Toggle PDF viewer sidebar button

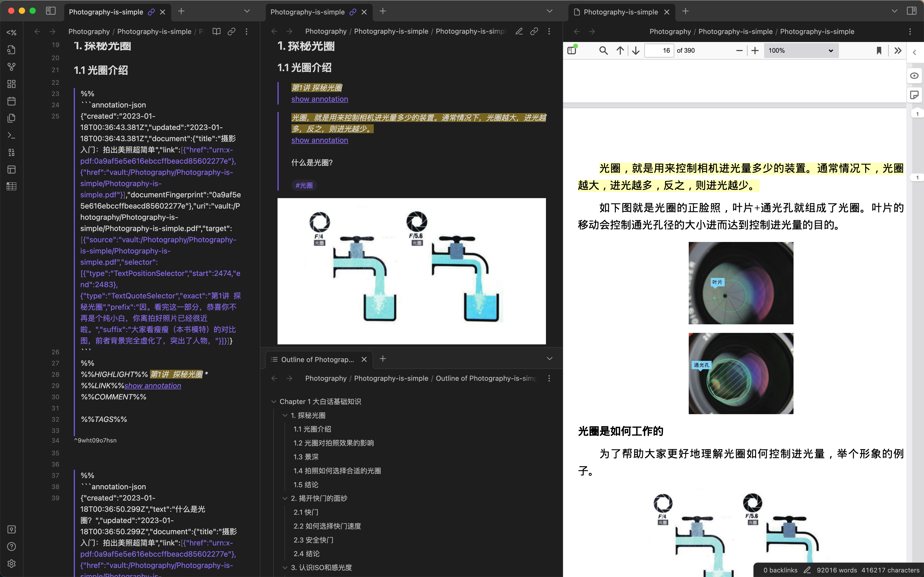(x=572, y=50)
